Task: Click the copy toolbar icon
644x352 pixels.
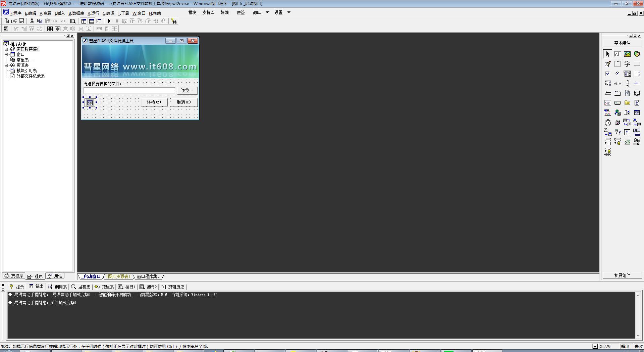Action: pyautogui.click(x=40, y=21)
